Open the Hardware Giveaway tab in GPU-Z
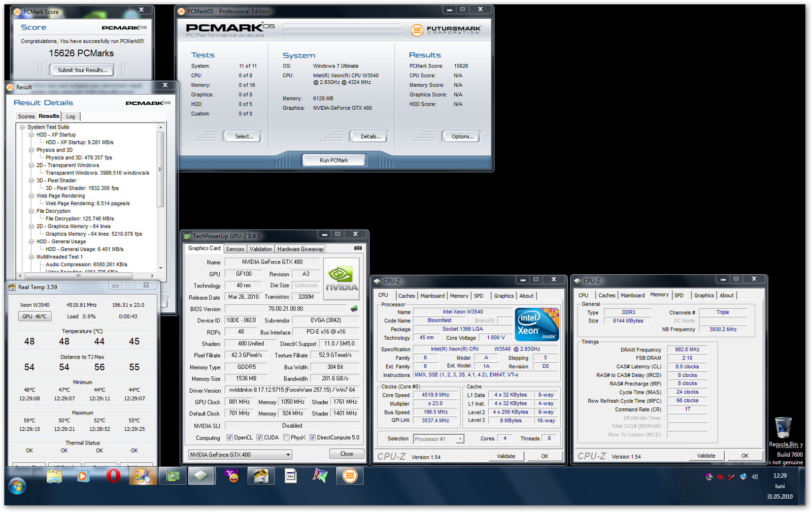Viewport: 812px width, 512px height. (300, 249)
